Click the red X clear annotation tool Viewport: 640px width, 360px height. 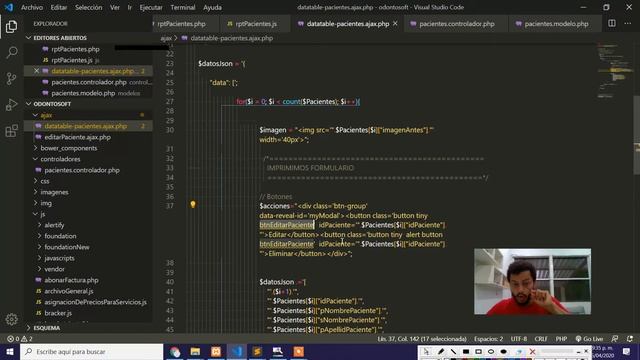pyautogui.click(x=532, y=351)
